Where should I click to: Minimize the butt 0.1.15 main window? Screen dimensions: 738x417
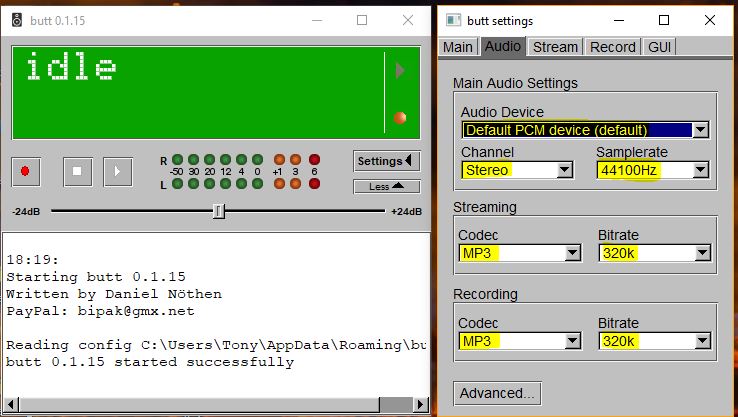(x=317, y=20)
